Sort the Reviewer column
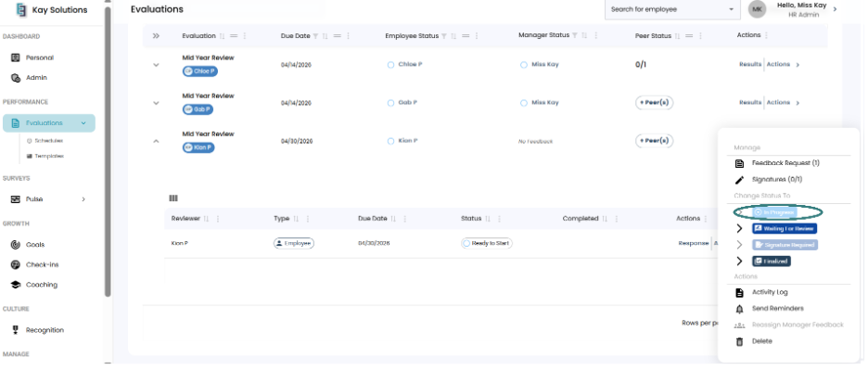The width and height of the screenshot is (868, 370). pos(207,219)
